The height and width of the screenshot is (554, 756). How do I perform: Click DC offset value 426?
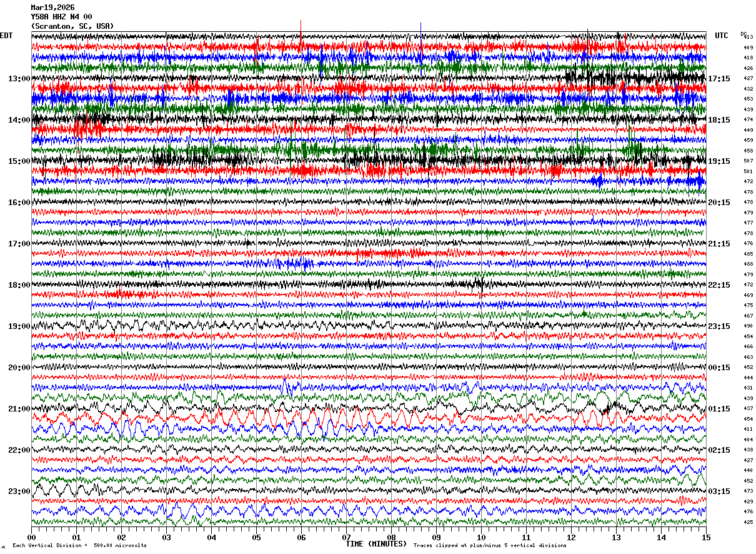point(748,68)
